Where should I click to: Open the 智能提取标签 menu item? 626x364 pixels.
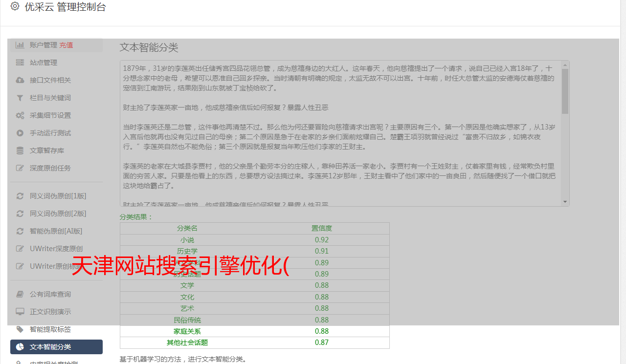(x=56, y=329)
